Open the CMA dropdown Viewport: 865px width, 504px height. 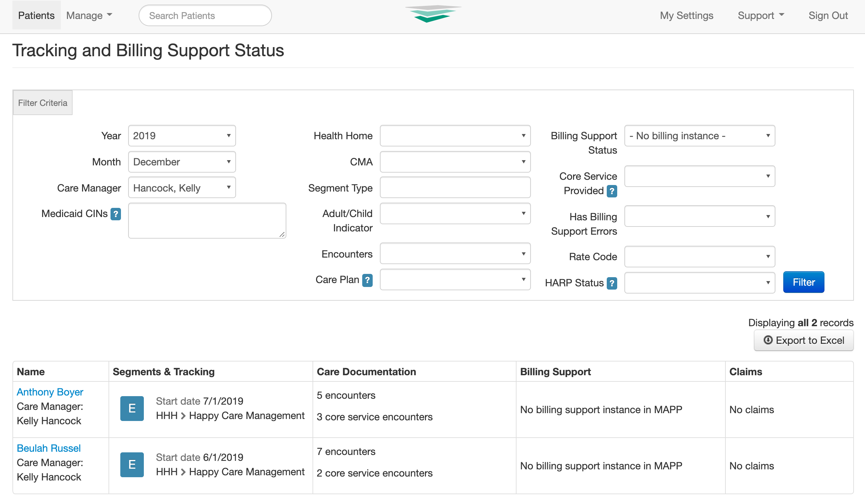455,162
